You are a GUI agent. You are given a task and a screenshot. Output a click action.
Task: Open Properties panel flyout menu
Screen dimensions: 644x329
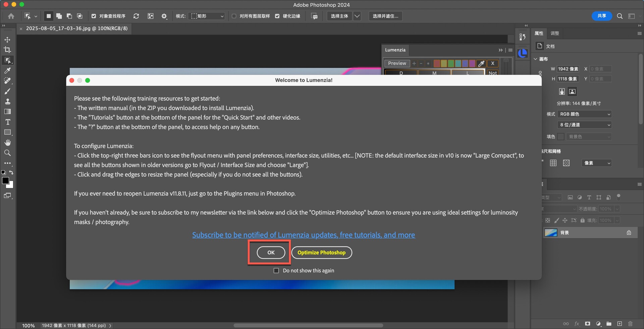tap(639, 33)
